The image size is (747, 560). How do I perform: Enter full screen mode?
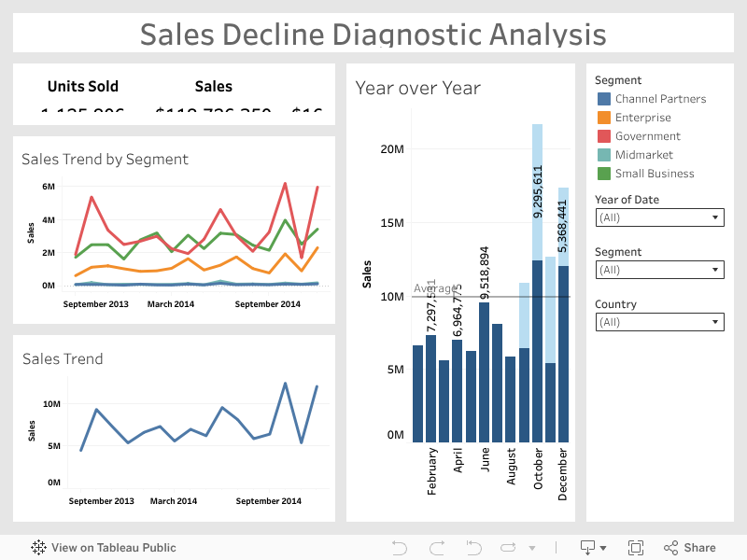point(636,548)
